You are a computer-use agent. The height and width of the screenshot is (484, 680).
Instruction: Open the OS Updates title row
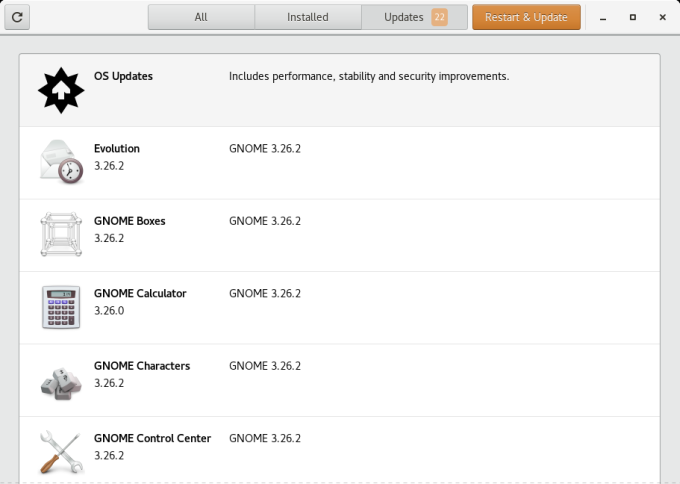[123, 76]
